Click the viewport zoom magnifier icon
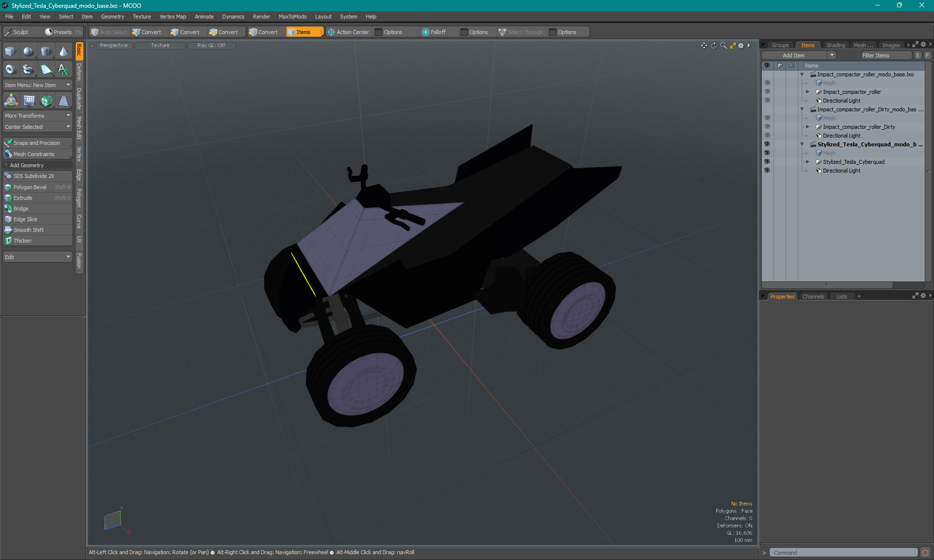934x560 pixels. coord(723,46)
